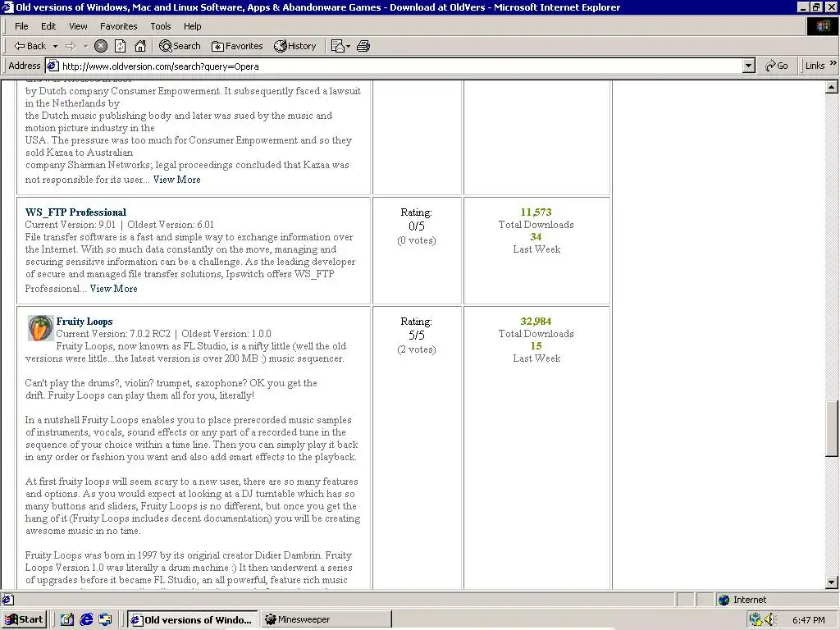This screenshot has width=840, height=630.
Task: Click the Forward arrow toolbar button
Action: (71, 46)
